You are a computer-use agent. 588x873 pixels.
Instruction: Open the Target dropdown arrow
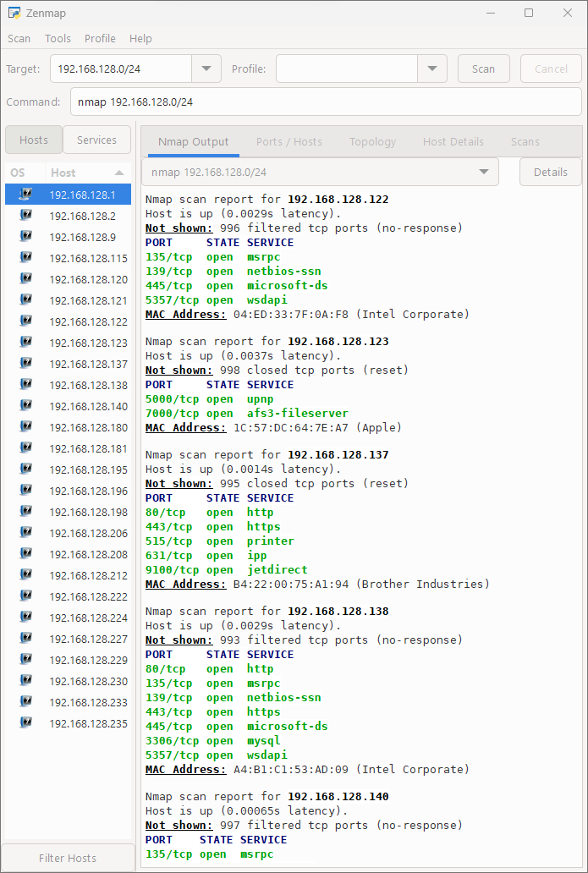click(206, 69)
